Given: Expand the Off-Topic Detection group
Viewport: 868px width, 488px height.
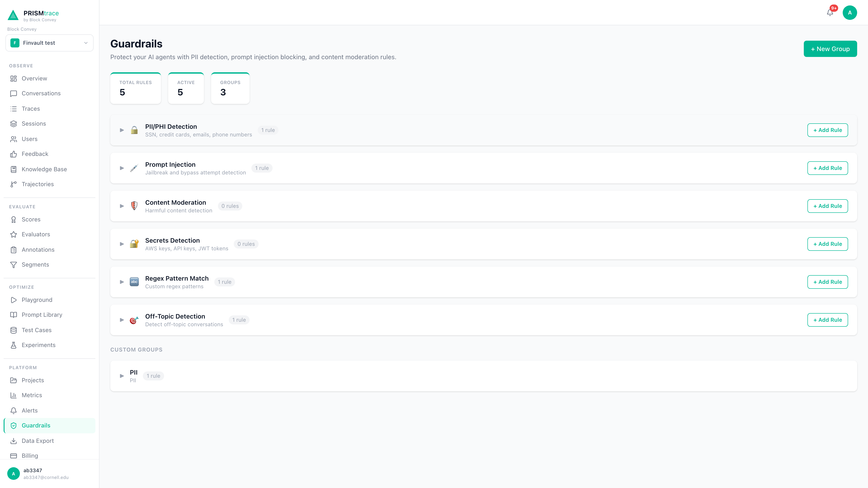Looking at the screenshot, I should (x=122, y=320).
